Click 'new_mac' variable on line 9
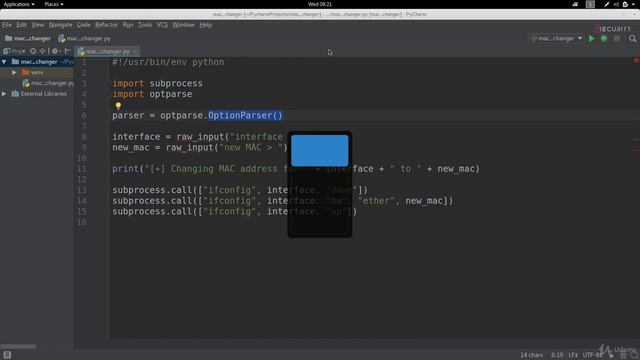The image size is (640, 360). (x=131, y=147)
